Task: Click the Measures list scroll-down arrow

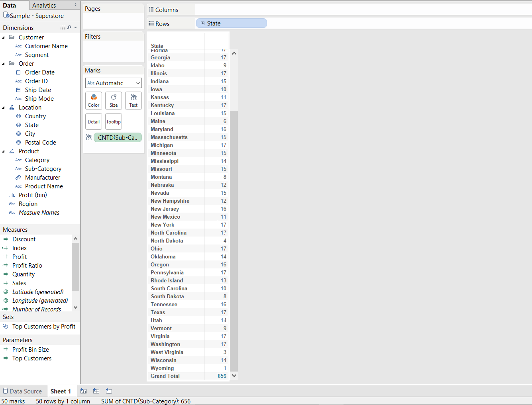Action: pyautogui.click(x=76, y=307)
